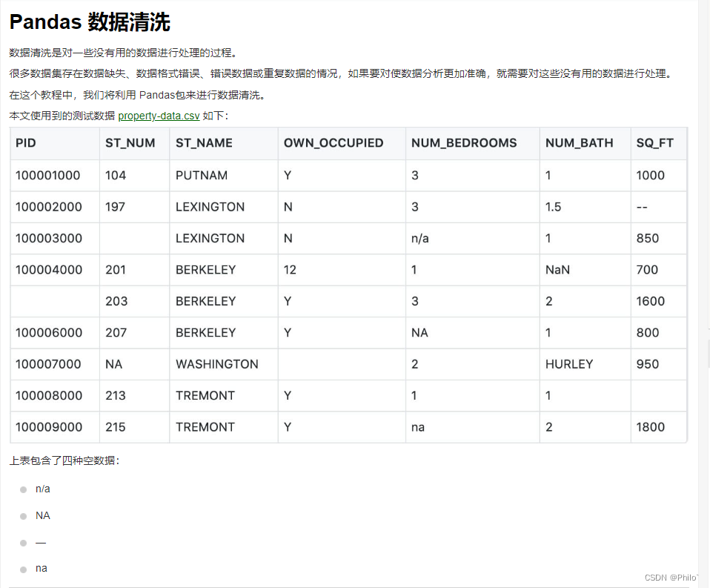Click the WASHINGTON street name cell
Viewport: 710px width, 588px height.
pos(224,364)
